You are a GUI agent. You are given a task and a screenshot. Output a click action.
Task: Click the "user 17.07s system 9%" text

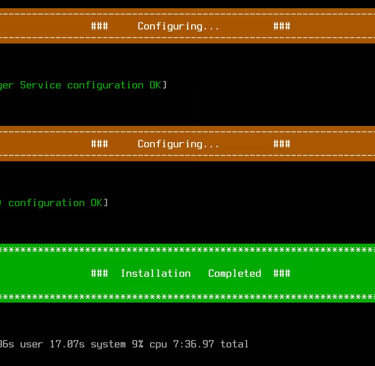(x=82, y=344)
